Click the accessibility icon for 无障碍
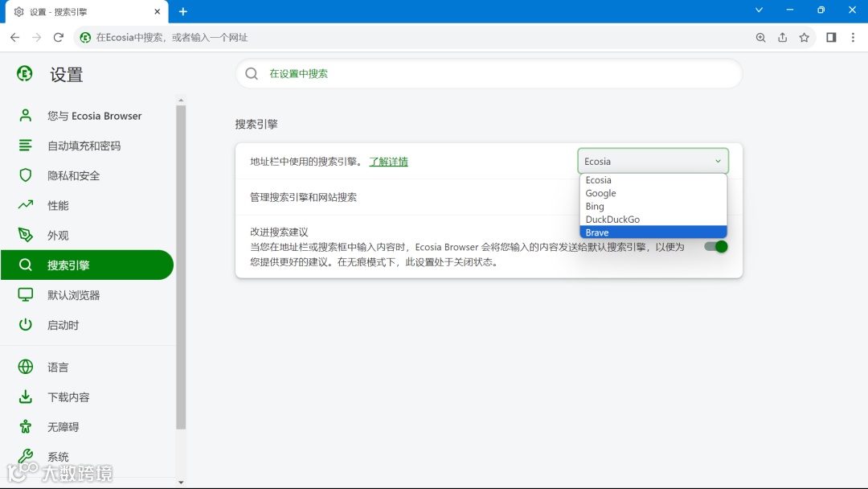The image size is (868, 489). tap(26, 426)
